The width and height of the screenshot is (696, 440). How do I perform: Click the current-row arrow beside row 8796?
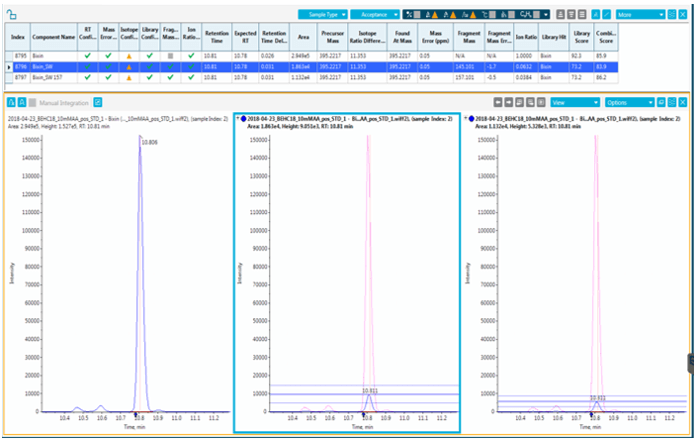(x=9, y=67)
